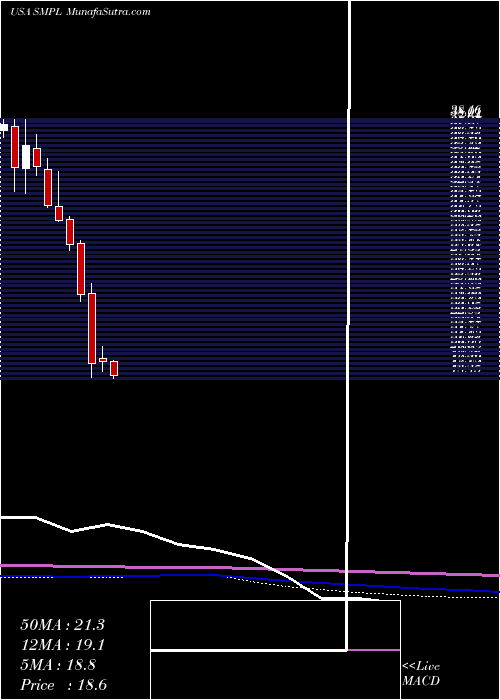Click the '50MA : 21.3' legend line
Viewport: 500px width, 700px height.
tap(62, 625)
